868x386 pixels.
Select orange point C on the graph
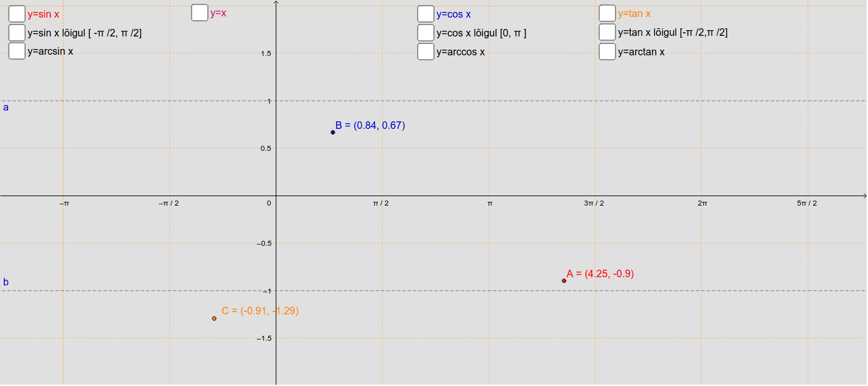[x=214, y=318]
